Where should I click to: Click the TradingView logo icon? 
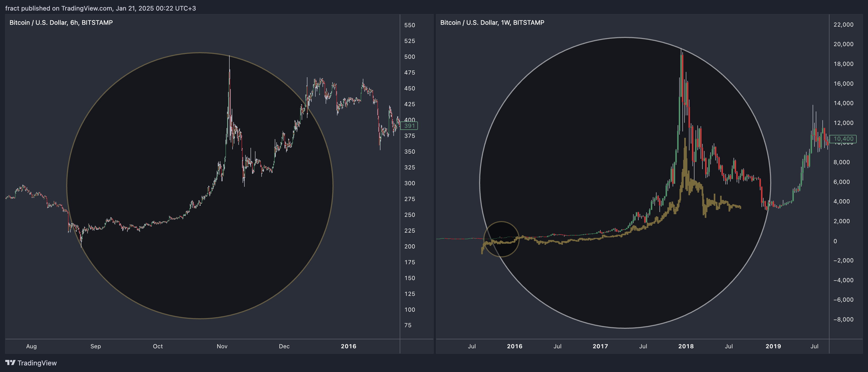tap(11, 363)
